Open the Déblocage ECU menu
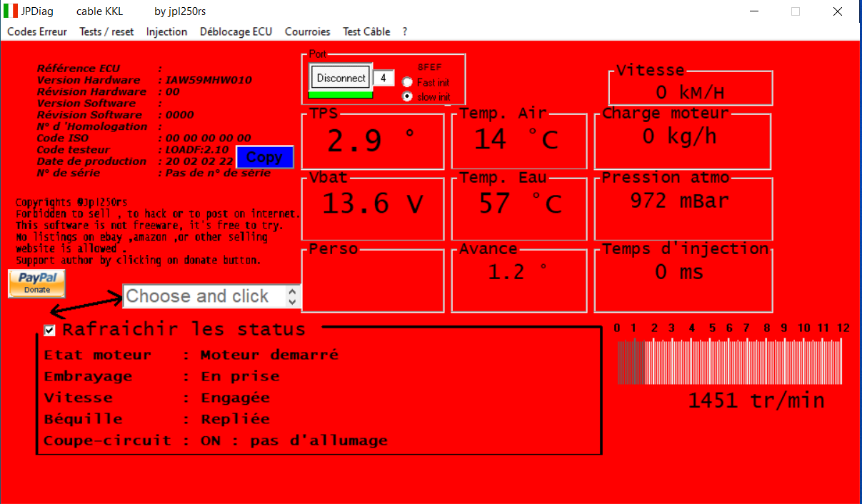 [236, 31]
